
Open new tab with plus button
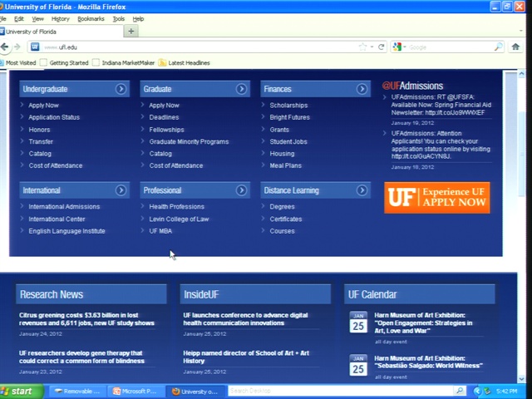131,32
